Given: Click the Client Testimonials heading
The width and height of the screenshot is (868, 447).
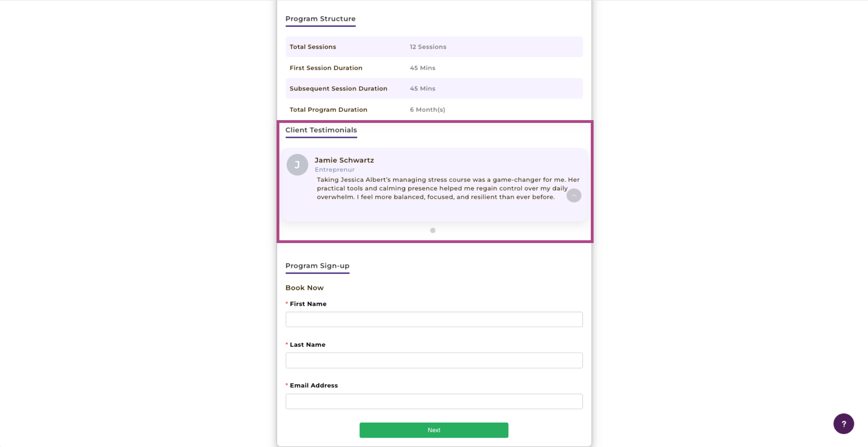Looking at the screenshot, I should coord(321,130).
